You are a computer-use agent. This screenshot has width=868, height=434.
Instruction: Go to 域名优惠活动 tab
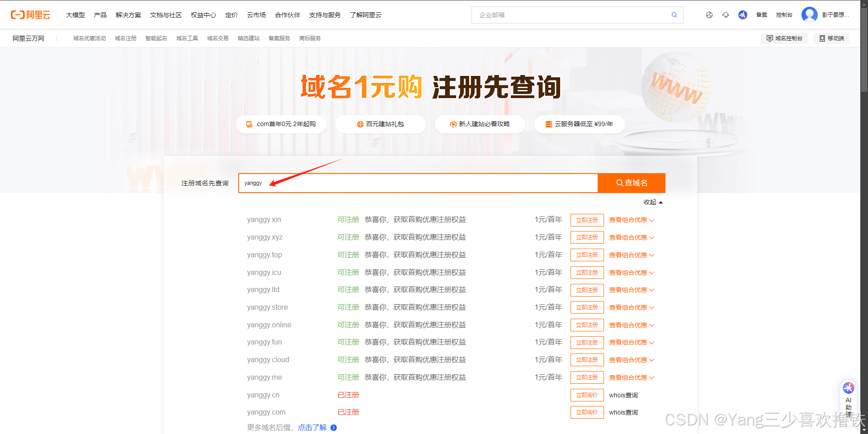click(90, 38)
